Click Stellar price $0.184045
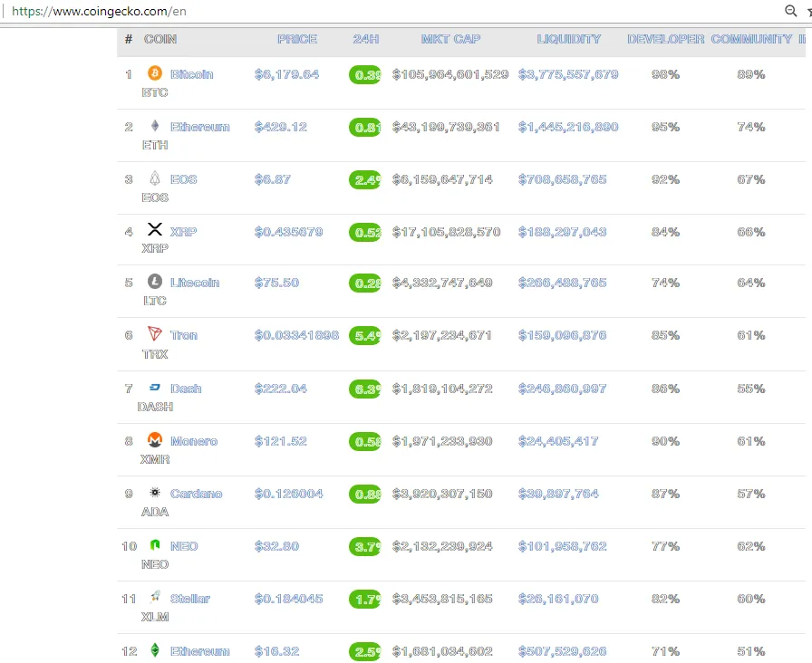The height and width of the screenshot is (663, 812). (x=288, y=599)
